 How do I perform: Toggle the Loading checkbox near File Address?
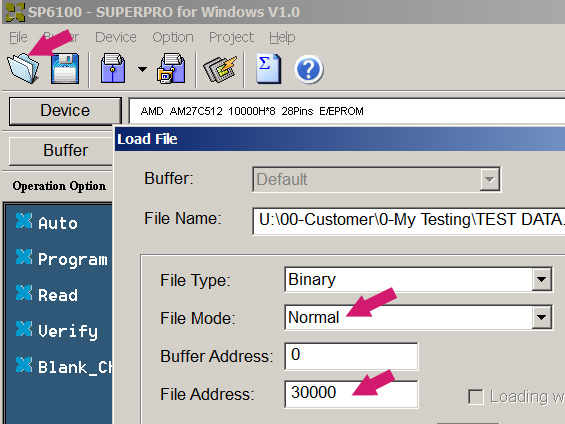pyautogui.click(x=476, y=397)
